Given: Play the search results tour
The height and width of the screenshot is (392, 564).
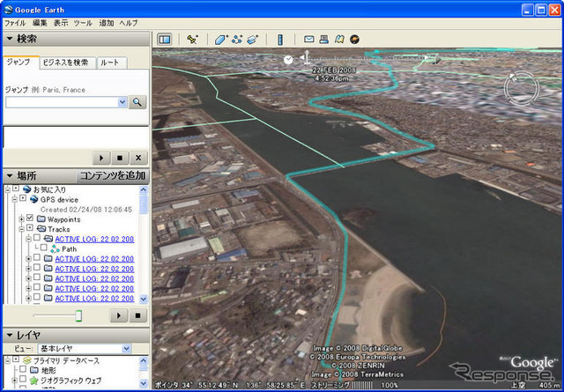Looking at the screenshot, I should [101, 158].
